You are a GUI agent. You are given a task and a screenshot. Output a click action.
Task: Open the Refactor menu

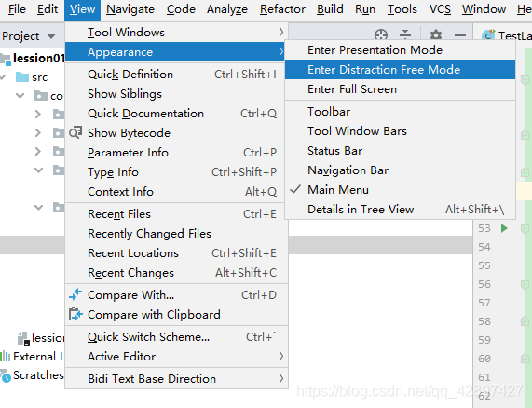282,9
